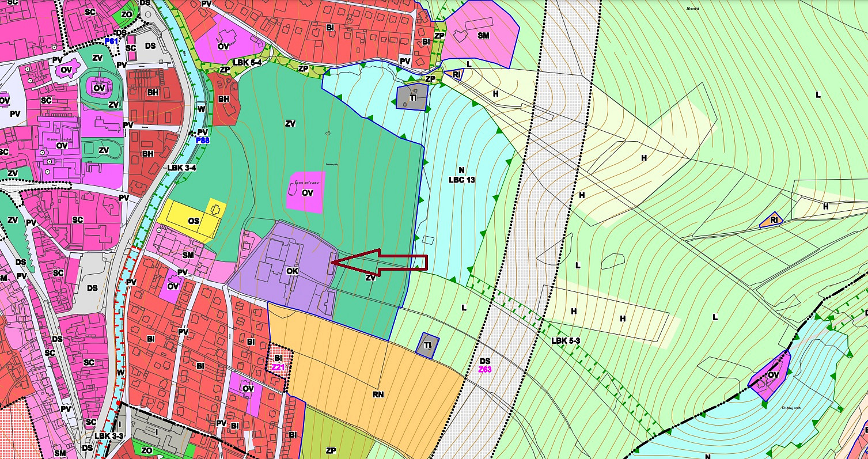Click the TI label next to Z63

pyautogui.click(x=427, y=345)
